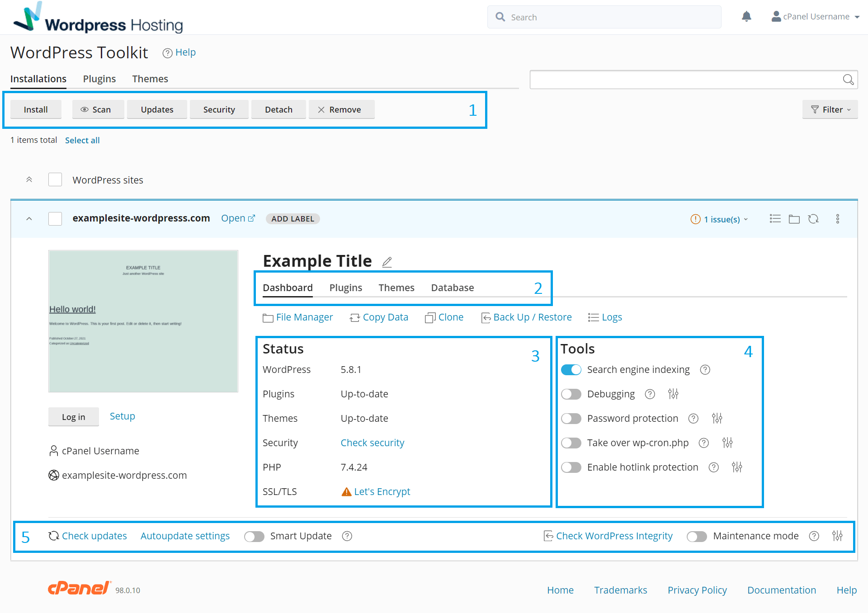The height and width of the screenshot is (613, 868).
Task: Open wp-cron.php settings icon
Action: [x=727, y=443]
